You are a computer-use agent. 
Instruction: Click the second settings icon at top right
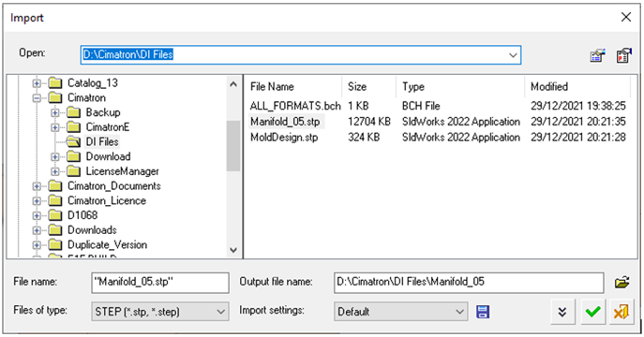tap(623, 55)
